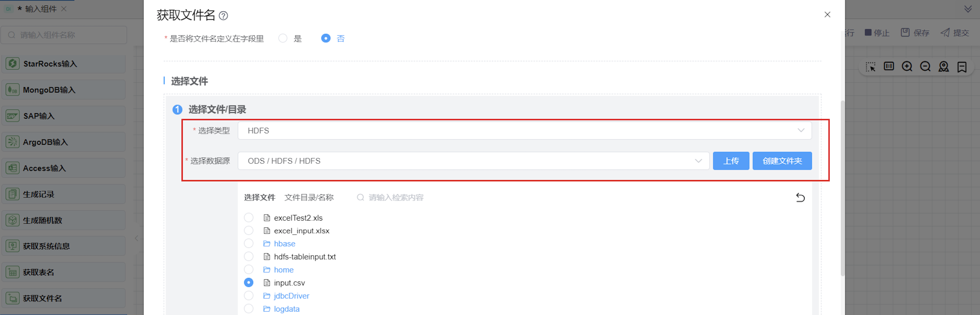Select the excelTest2.xls radio button

248,218
